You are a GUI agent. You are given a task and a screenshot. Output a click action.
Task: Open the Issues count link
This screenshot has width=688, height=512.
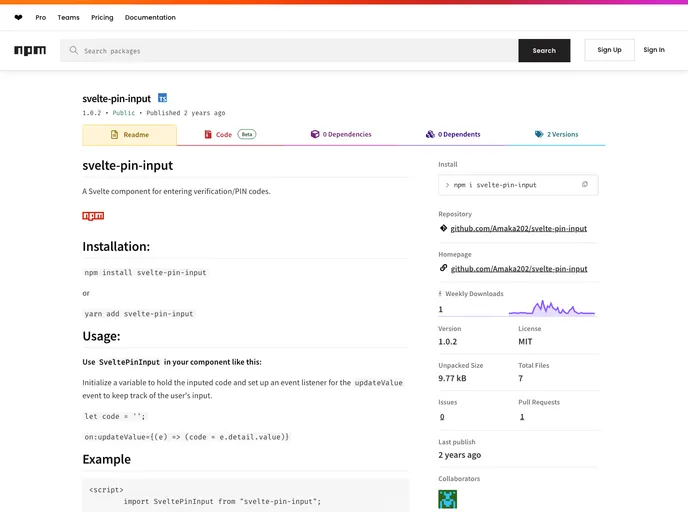(442, 417)
